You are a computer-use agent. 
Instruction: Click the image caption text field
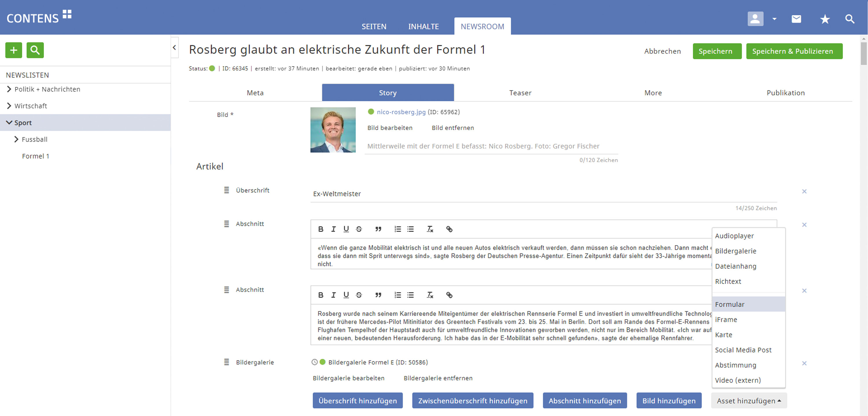click(x=491, y=146)
